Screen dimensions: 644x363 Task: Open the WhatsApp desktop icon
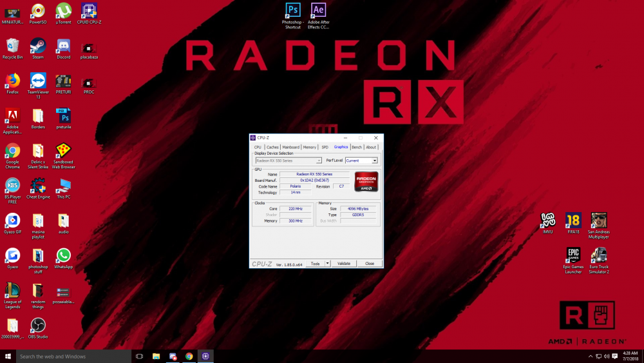coord(63,256)
